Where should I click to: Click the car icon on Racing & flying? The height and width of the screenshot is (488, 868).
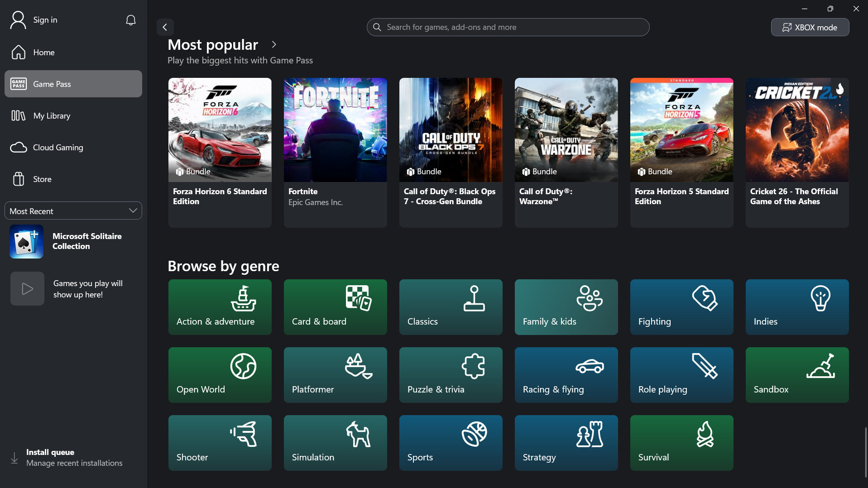pos(590,366)
